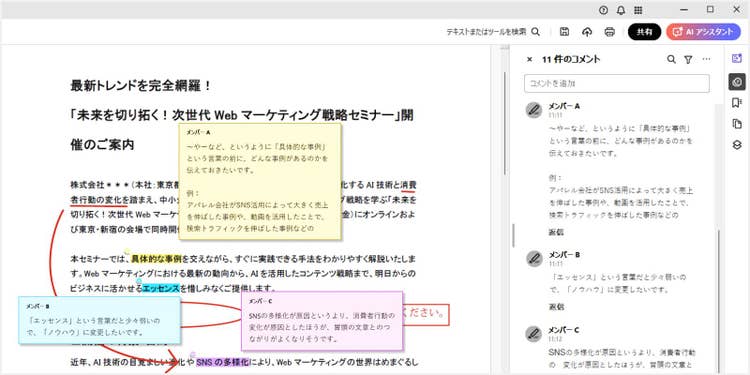The height and width of the screenshot is (375, 750).
Task: Click メンバー B's comment avatar icon
Action: coord(534,259)
